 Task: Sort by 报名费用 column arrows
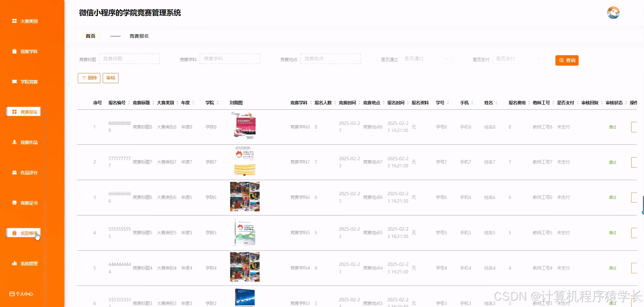coord(529,103)
